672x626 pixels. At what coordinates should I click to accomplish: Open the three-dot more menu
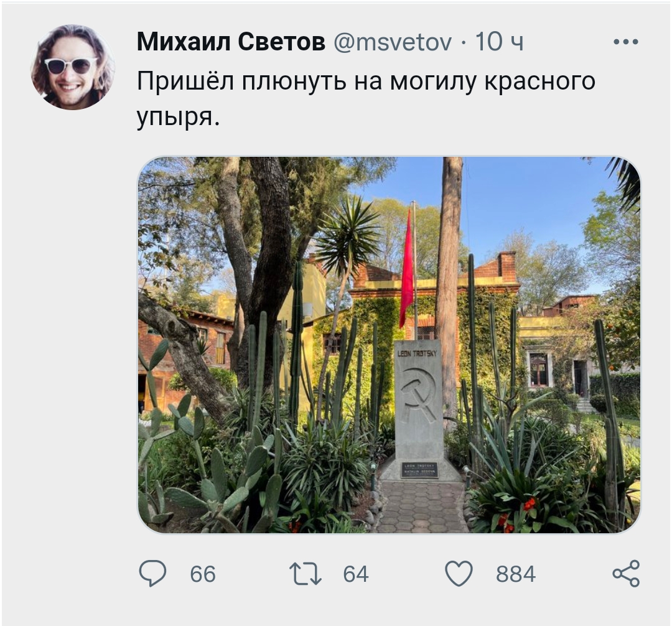pos(626,42)
